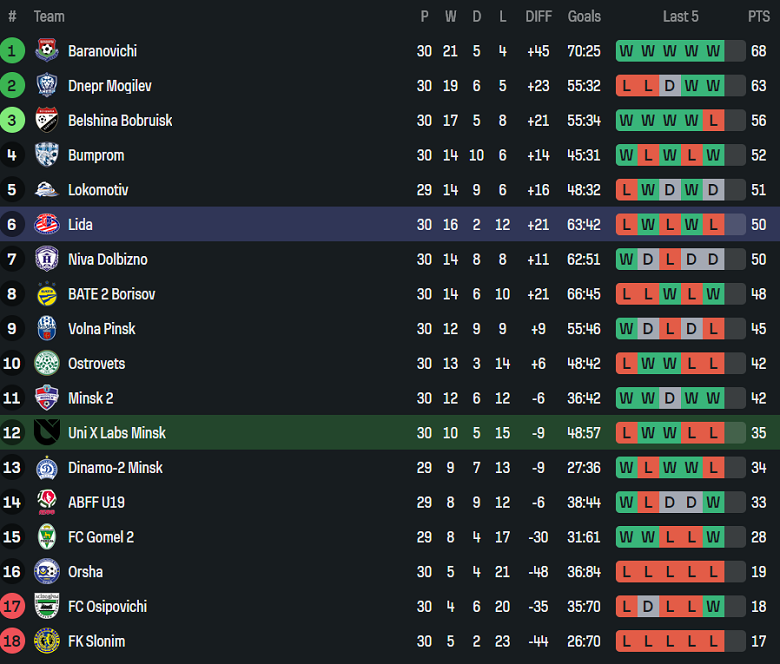Screen dimensions: 780x664
Task: Sort table by PTS column header
Action: click(758, 16)
